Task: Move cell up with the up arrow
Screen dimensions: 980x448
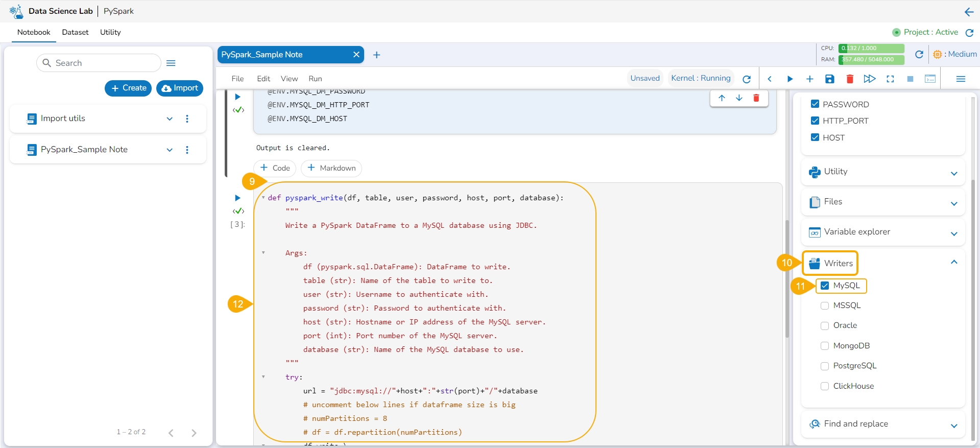Action: click(x=722, y=98)
